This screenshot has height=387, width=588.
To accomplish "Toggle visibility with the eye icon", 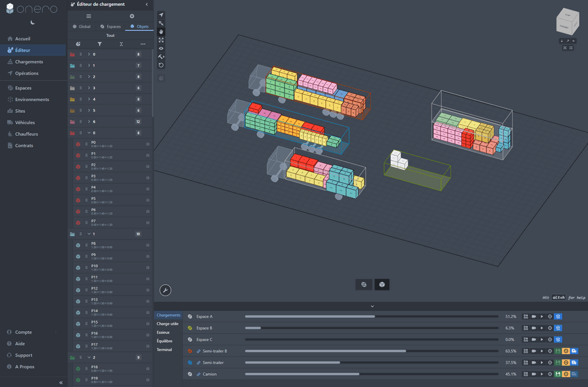I will point(161,49).
